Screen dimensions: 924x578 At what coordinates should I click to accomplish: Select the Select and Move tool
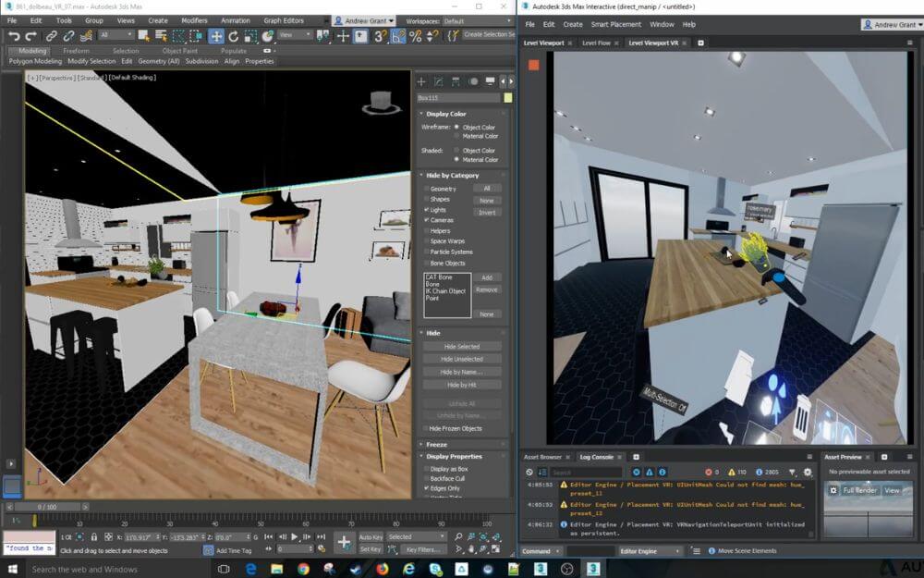(216, 36)
